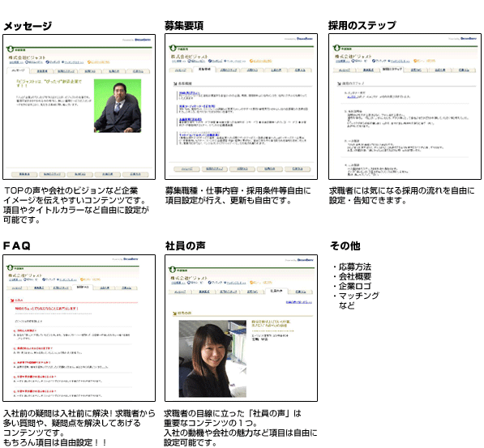This screenshot has width=484, height=448.
Task: Click green circular logo in メッセージ preview
Action: pos(11,49)
